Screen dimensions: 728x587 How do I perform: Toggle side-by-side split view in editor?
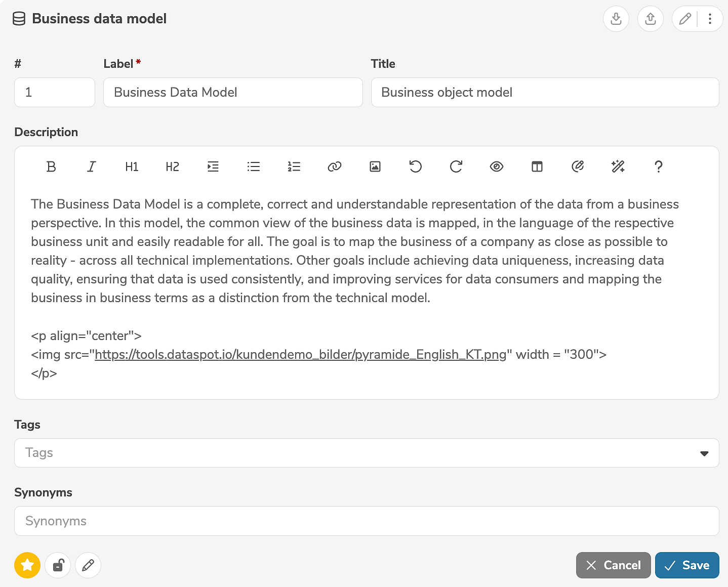tap(537, 166)
